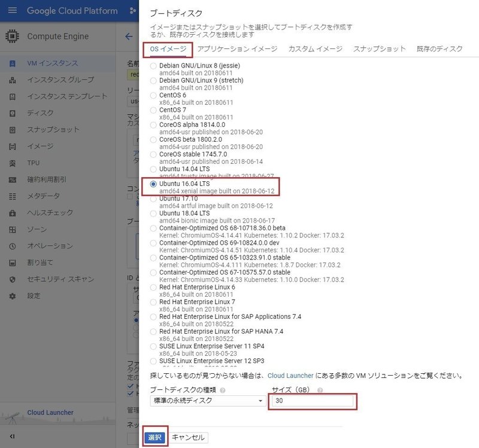Select Ubuntu 18.04 LTS radio button

point(153,214)
